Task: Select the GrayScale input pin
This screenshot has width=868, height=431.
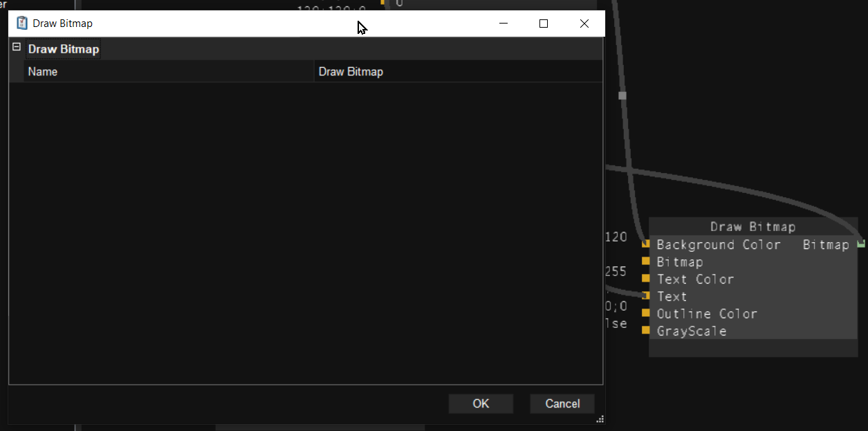Action: [646, 331]
